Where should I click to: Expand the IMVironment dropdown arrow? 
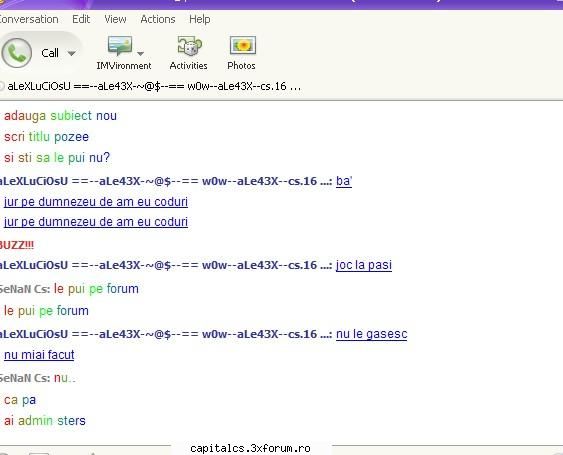[x=140, y=54]
